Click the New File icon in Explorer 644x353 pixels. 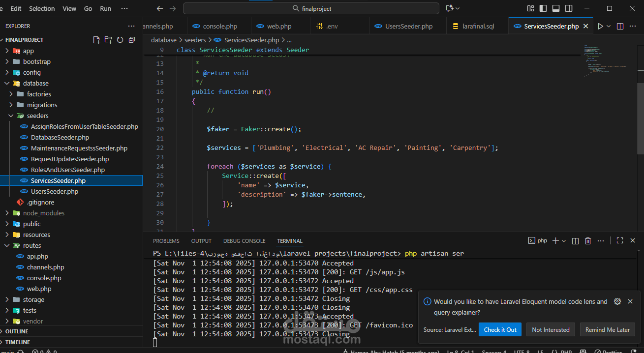tap(96, 40)
